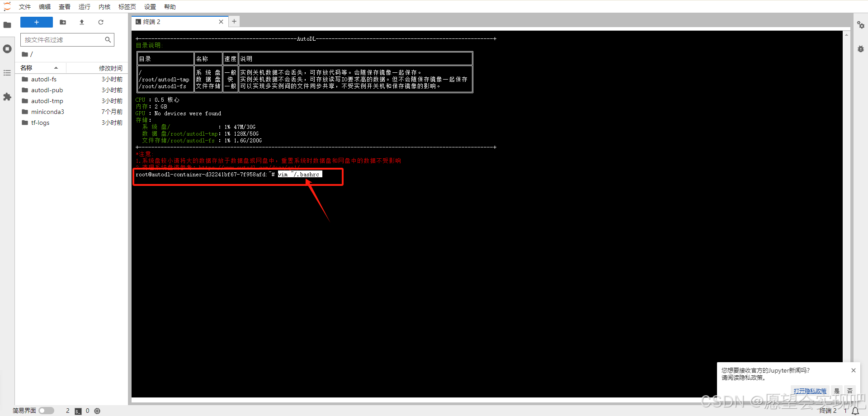Select the autodl-fs folder
This screenshot has width=868, height=416.
coord(71,79)
